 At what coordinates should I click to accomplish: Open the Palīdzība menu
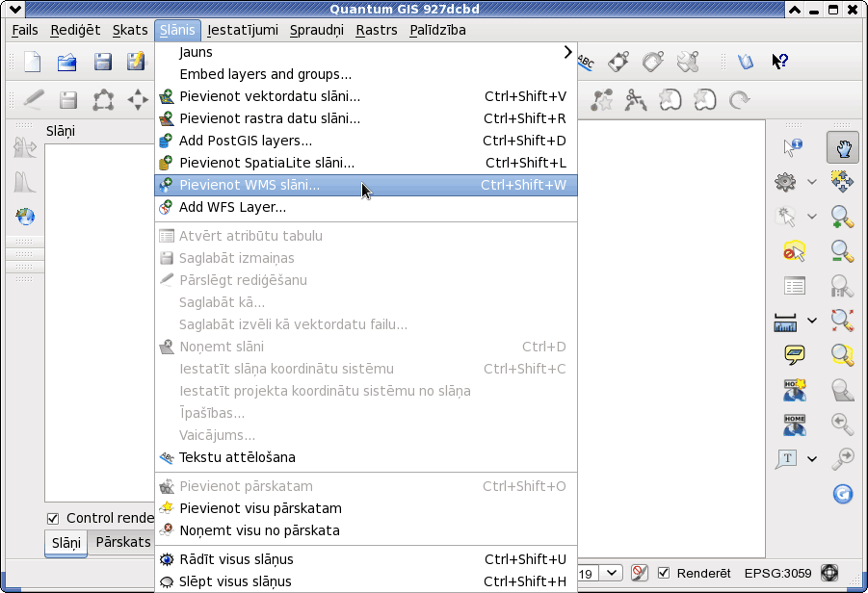(x=437, y=30)
